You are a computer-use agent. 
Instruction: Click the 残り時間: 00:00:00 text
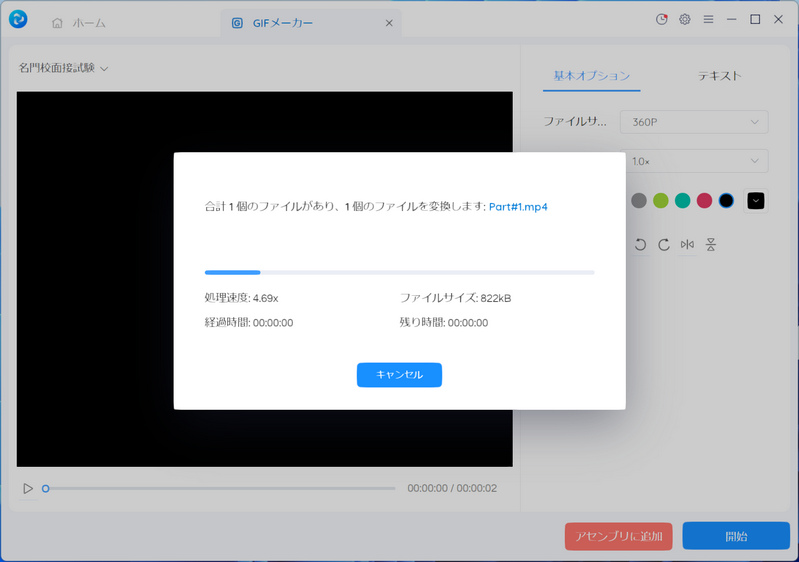click(x=443, y=323)
